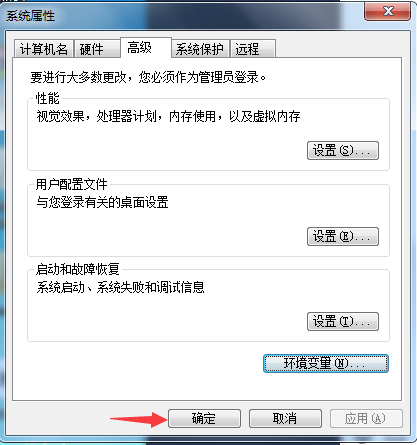Select the 高级 tab
Screen dimensions: 417x445
click(x=146, y=47)
